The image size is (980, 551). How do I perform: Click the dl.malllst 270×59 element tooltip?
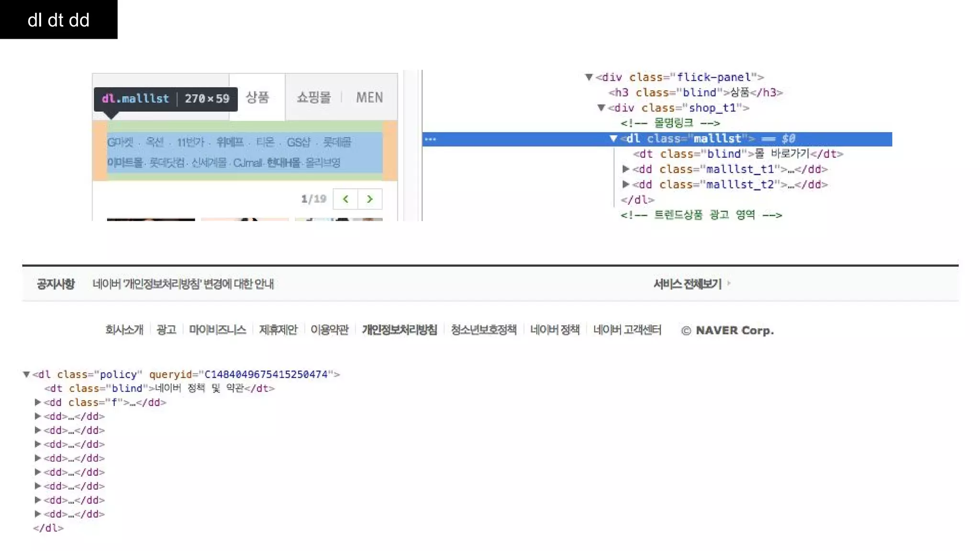(x=166, y=99)
